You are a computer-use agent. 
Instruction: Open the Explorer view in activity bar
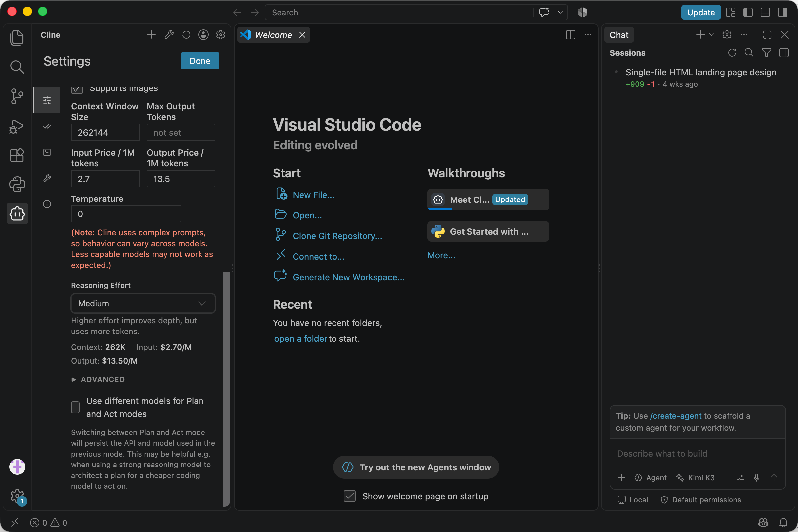(x=17, y=37)
